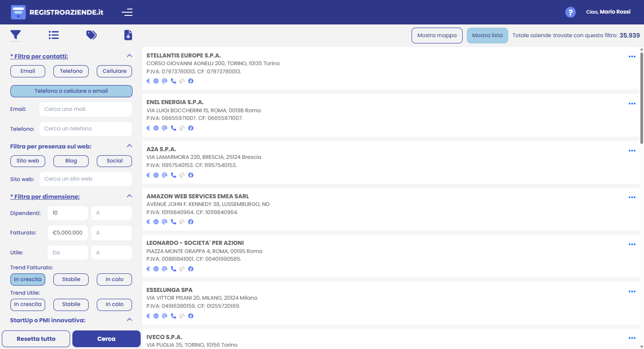Open three-dot menu for Enel Energia
Viewport: 644px width, 349px height.
coord(632,104)
